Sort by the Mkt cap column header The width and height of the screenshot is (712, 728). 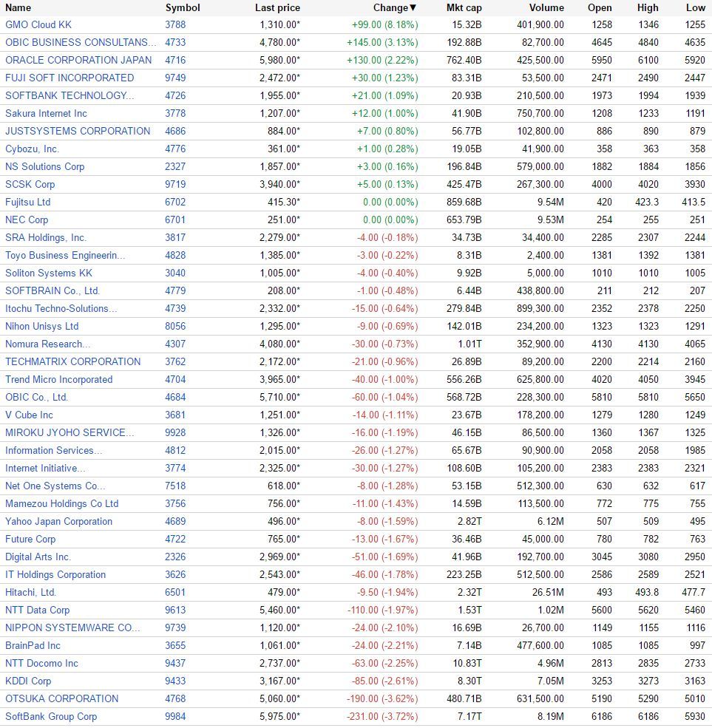pos(464,8)
